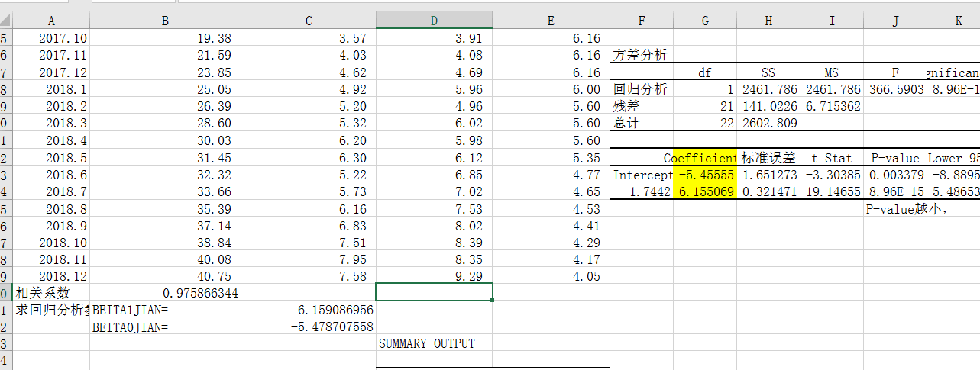The width and height of the screenshot is (980, 370).
Task: Click the cell containing 7.02
Action: [x=434, y=191]
